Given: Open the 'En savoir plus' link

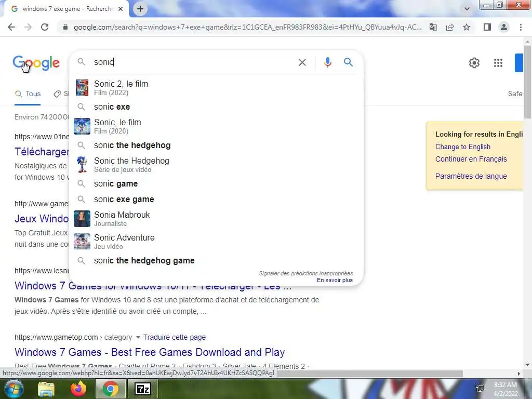Looking at the screenshot, I should pos(335,280).
